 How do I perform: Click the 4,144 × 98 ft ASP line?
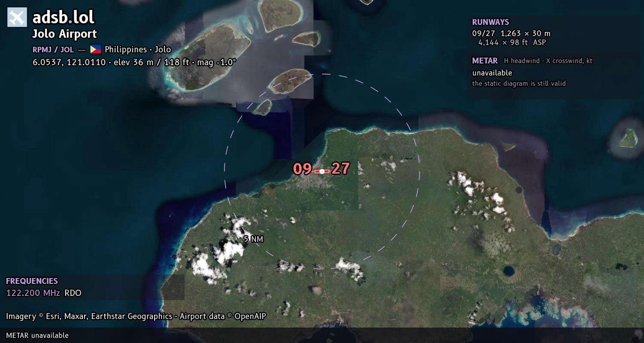tap(512, 42)
